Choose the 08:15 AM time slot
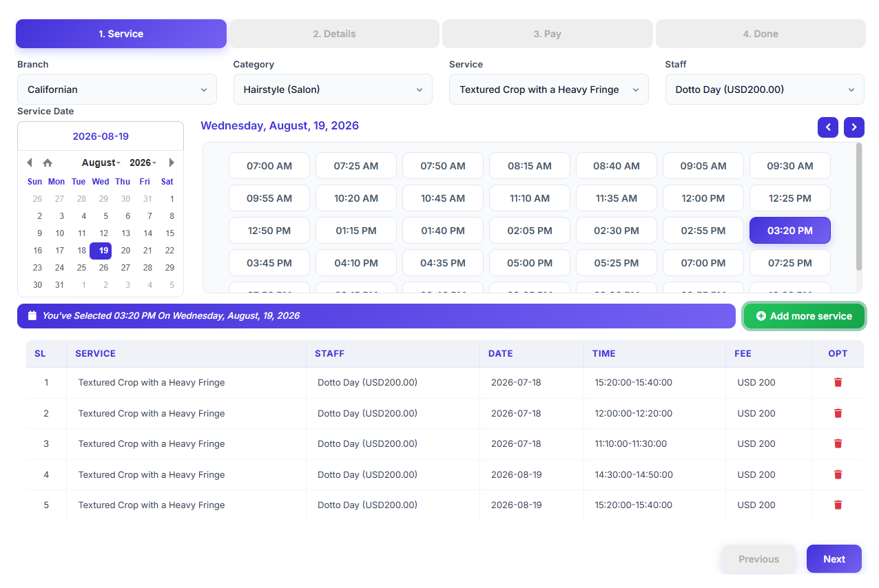The width and height of the screenshot is (879, 588). 530,166
